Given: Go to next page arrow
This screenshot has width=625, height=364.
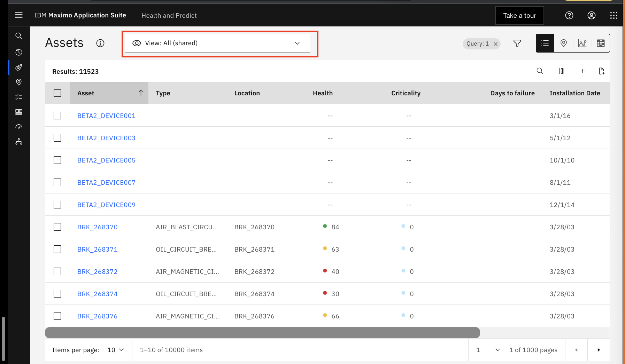Looking at the screenshot, I should (599, 350).
